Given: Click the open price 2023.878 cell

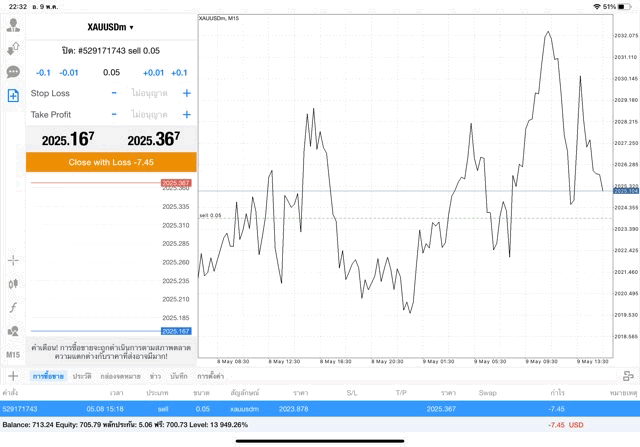Looking at the screenshot, I should [x=293, y=409].
